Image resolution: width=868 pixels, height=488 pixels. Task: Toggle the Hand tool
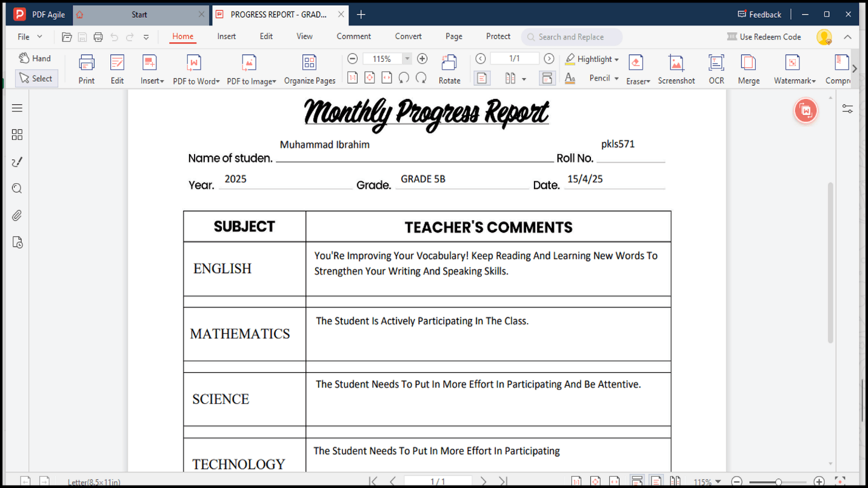pyautogui.click(x=35, y=58)
